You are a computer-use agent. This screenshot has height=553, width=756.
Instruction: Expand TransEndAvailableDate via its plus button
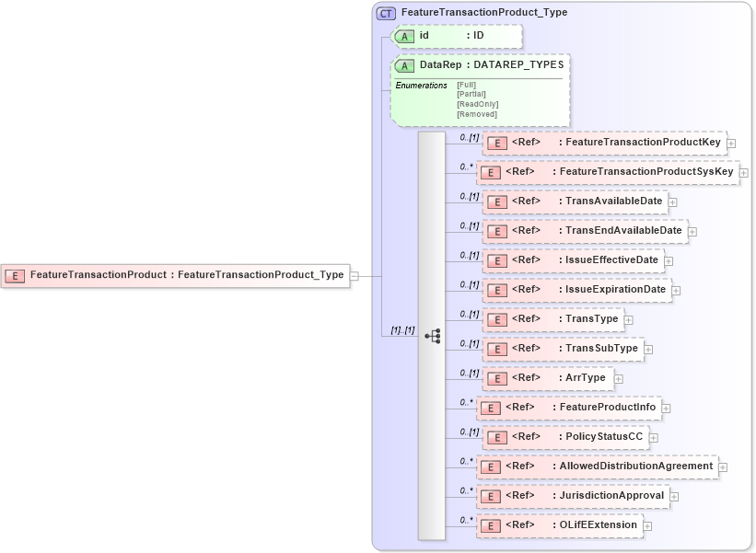692,231
